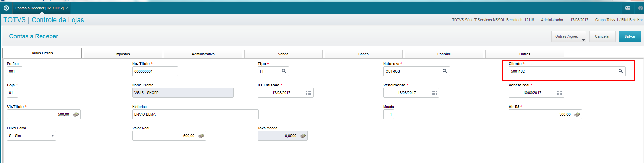
Task: Click the Cancelar button
Action: click(x=602, y=37)
